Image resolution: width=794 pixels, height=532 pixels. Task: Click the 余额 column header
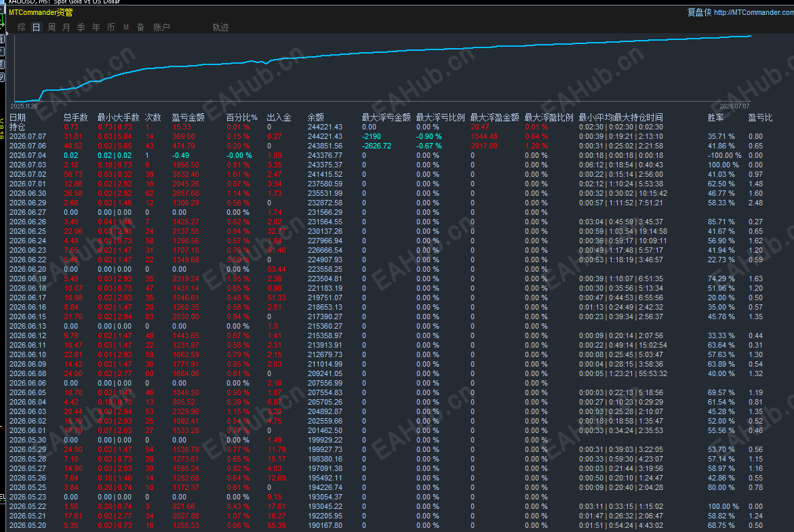pyautogui.click(x=315, y=117)
